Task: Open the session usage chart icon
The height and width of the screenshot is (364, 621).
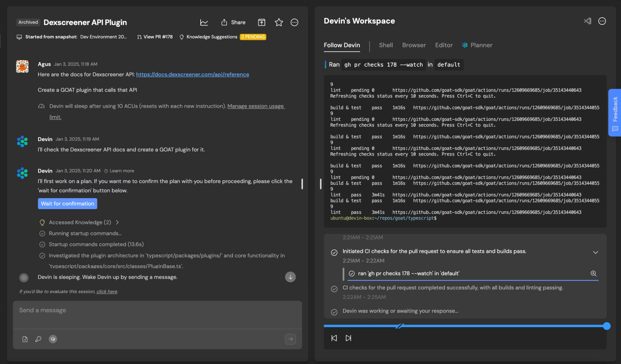Action: (204, 22)
